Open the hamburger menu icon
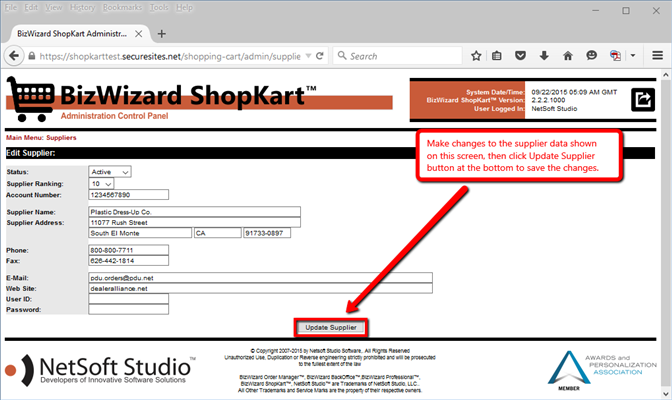 point(657,56)
